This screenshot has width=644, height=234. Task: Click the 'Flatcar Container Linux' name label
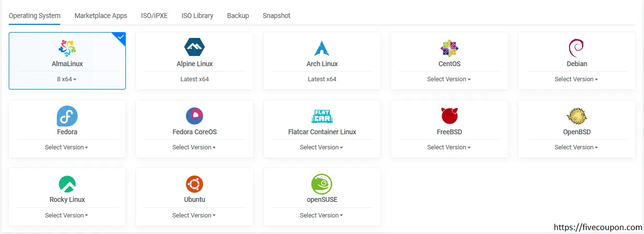322,132
